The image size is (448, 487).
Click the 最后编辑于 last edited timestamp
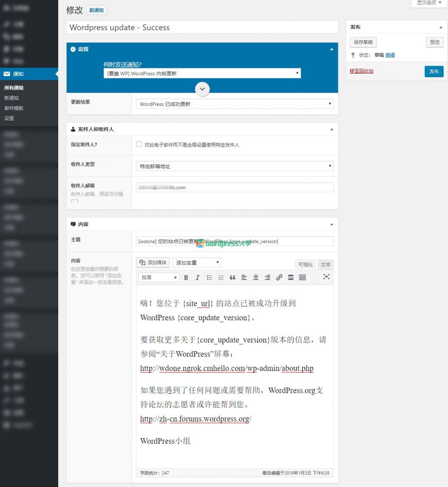click(x=296, y=473)
